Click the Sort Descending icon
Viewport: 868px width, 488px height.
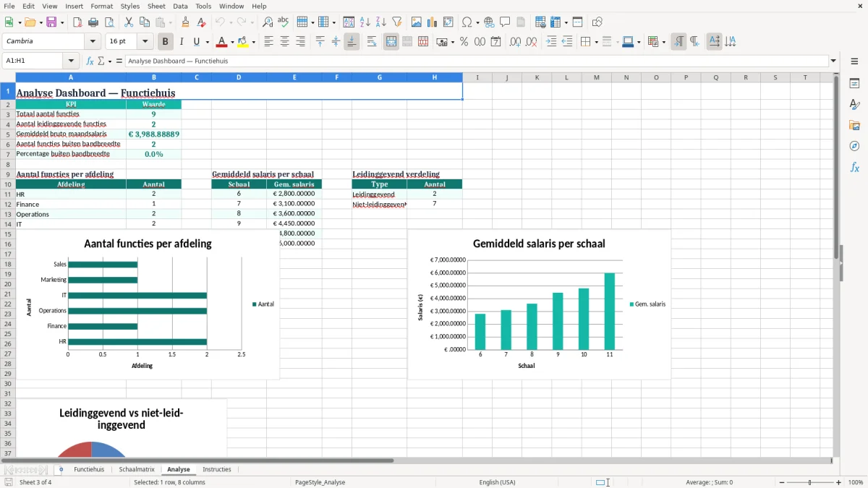point(381,22)
